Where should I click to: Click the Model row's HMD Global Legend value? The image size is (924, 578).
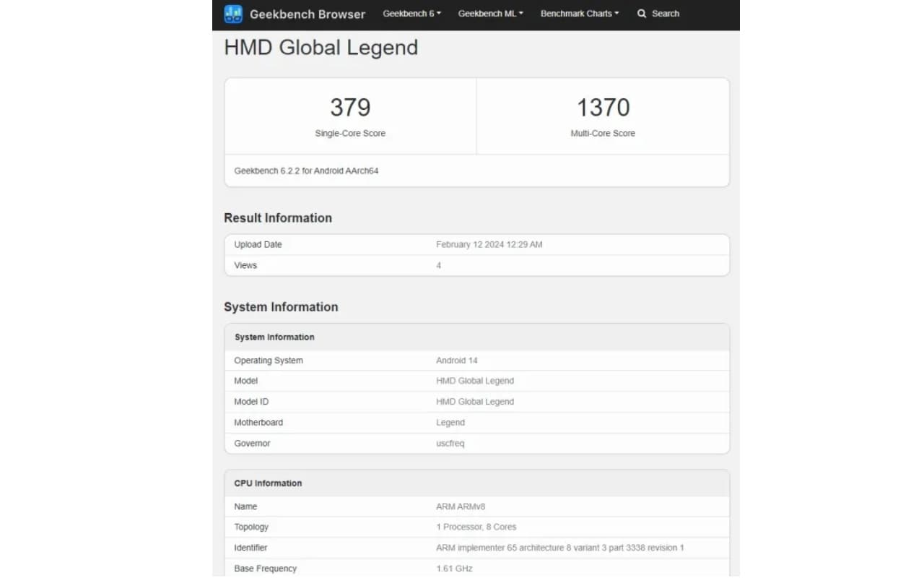coord(474,381)
